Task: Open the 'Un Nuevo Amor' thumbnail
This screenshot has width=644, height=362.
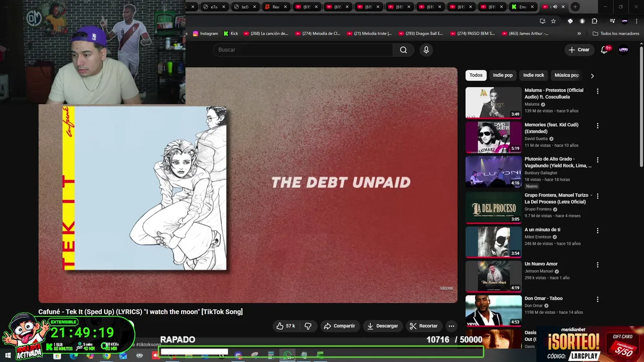Action: coord(494,277)
